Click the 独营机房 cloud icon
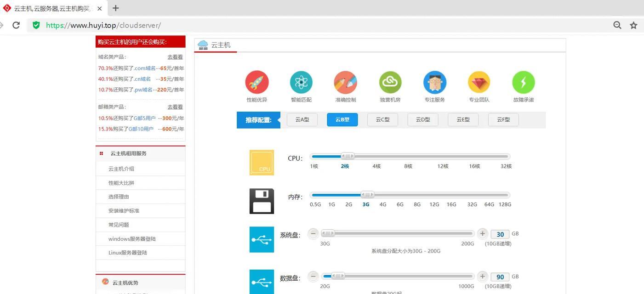Image resolution: width=644 pixels, height=294 pixels. tap(390, 82)
